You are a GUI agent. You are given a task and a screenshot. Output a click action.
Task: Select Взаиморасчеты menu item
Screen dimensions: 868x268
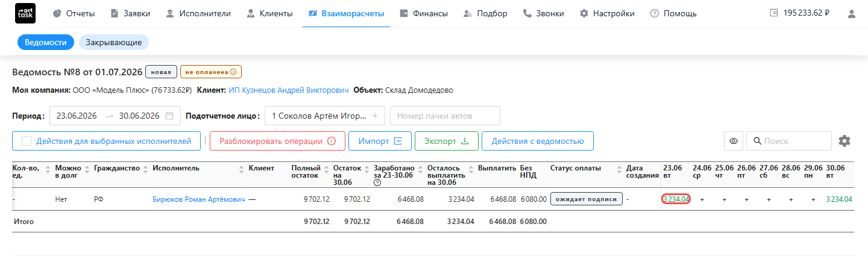(346, 13)
